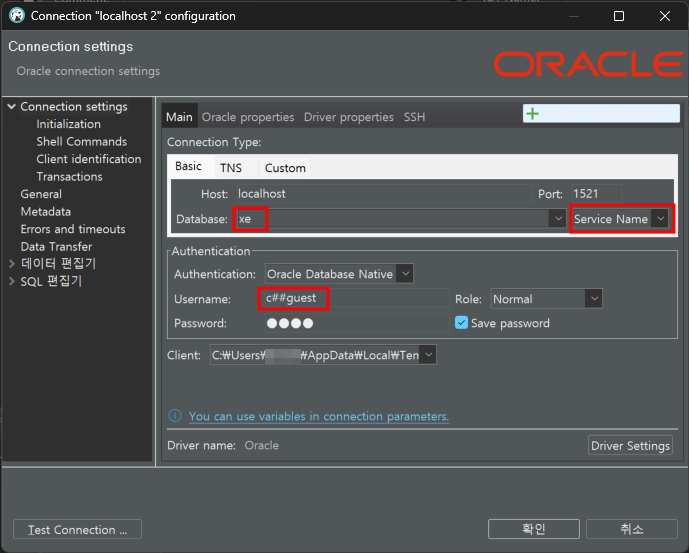Collapse the Connection settings tree node
The width and height of the screenshot is (689, 553).
[11, 106]
